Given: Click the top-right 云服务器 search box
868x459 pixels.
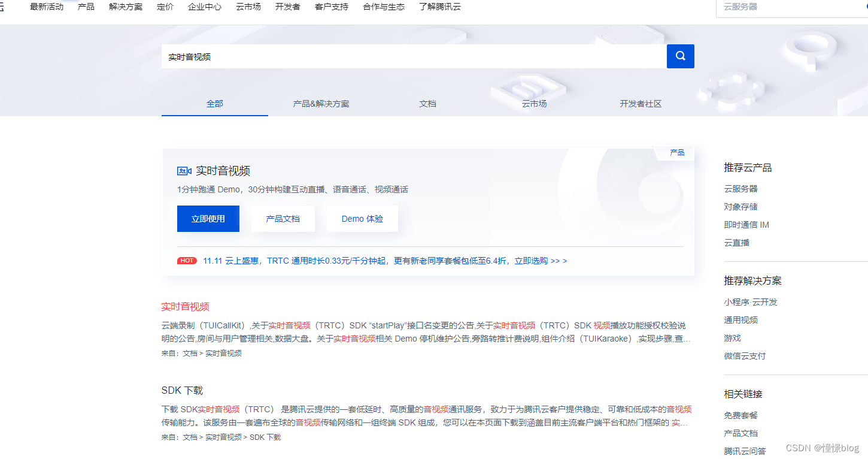Looking at the screenshot, I should pos(792,7).
